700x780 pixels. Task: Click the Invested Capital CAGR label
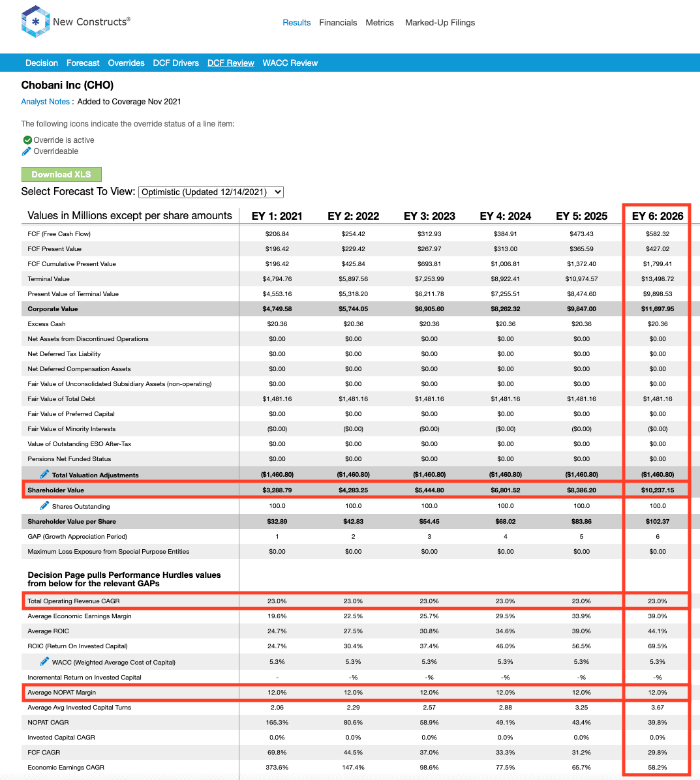pyautogui.click(x=61, y=737)
